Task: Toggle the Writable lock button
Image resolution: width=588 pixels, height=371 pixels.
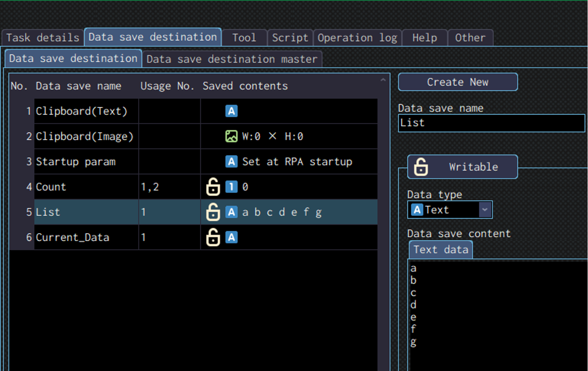Action: click(x=462, y=167)
